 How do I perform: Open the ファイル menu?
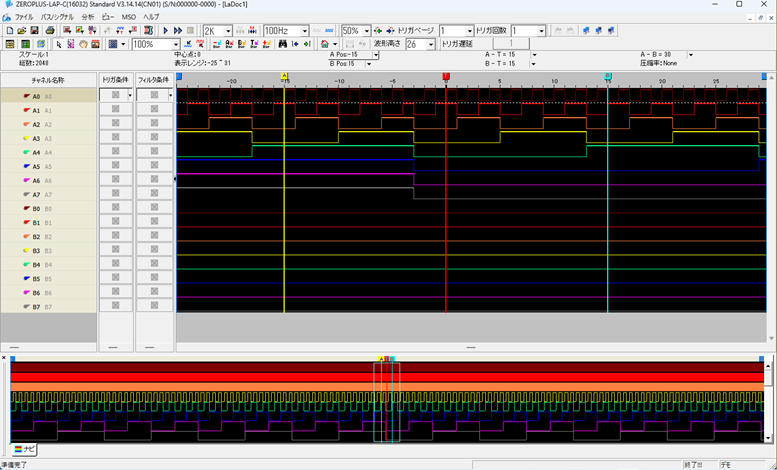(24, 17)
